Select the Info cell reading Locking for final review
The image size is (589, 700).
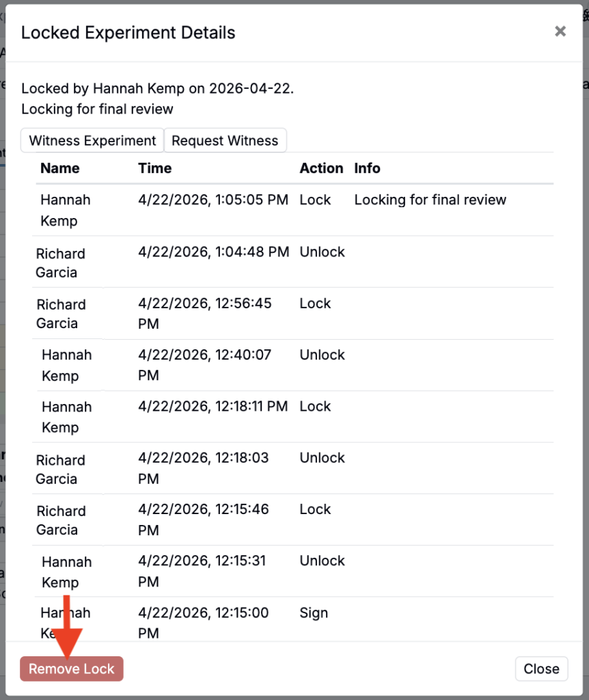point(430,200)
